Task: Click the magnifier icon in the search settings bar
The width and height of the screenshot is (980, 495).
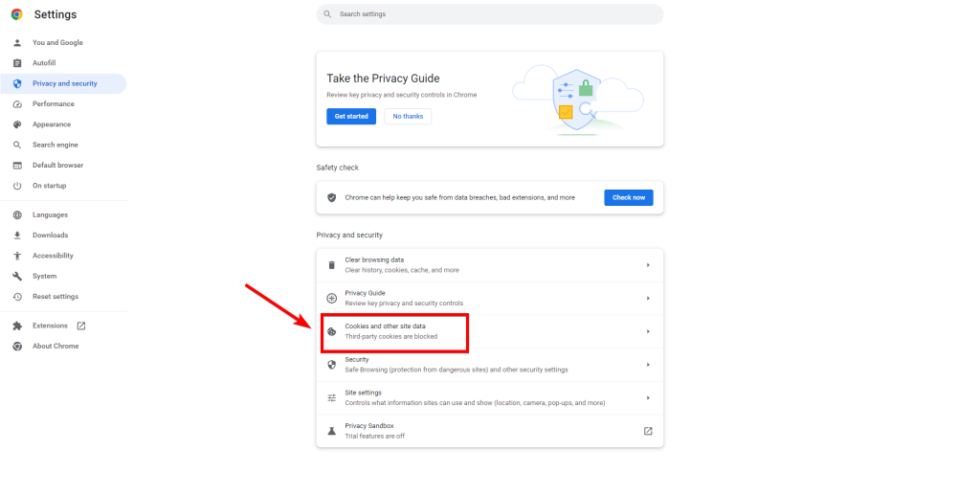Action: coord(327,14)
